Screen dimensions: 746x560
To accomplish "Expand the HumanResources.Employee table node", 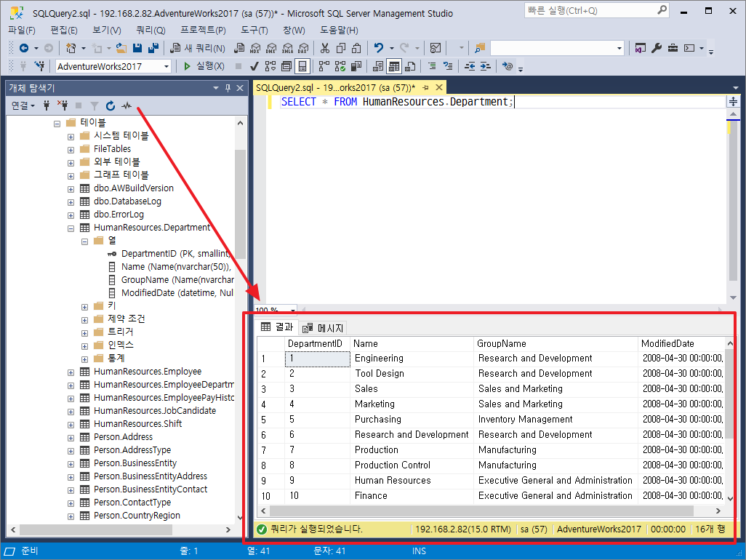I will (71, 372).
